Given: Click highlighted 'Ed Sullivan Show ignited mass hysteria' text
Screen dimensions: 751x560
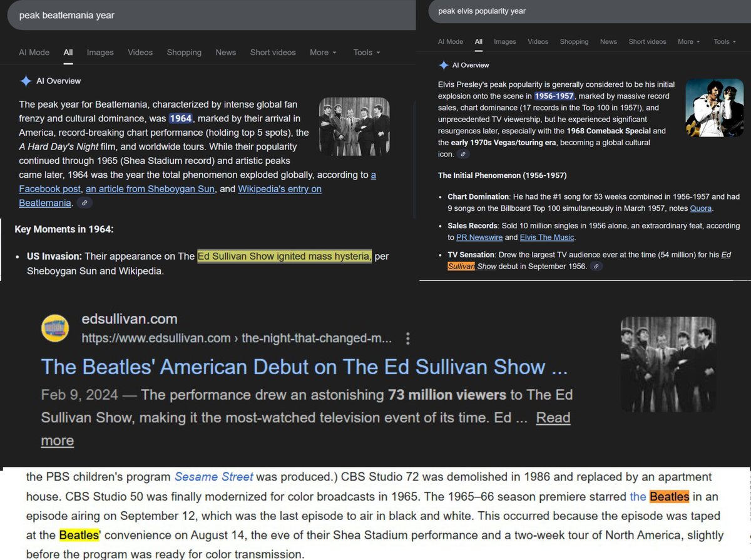Looking at the screenshot, I should (x=284, y=256).
